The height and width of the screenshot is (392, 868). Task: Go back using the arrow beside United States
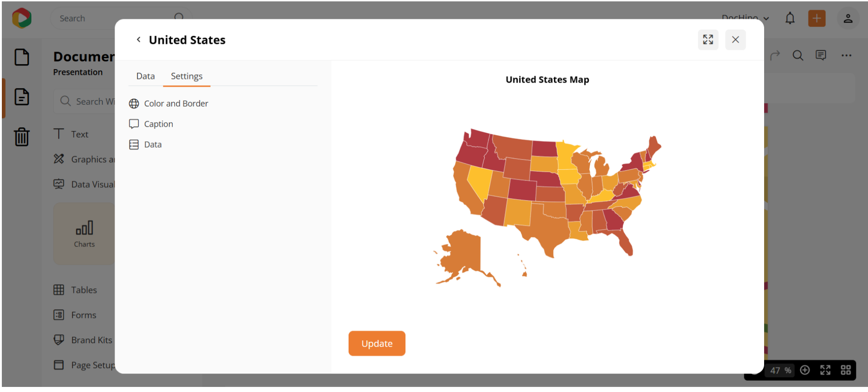coord(139,40)
